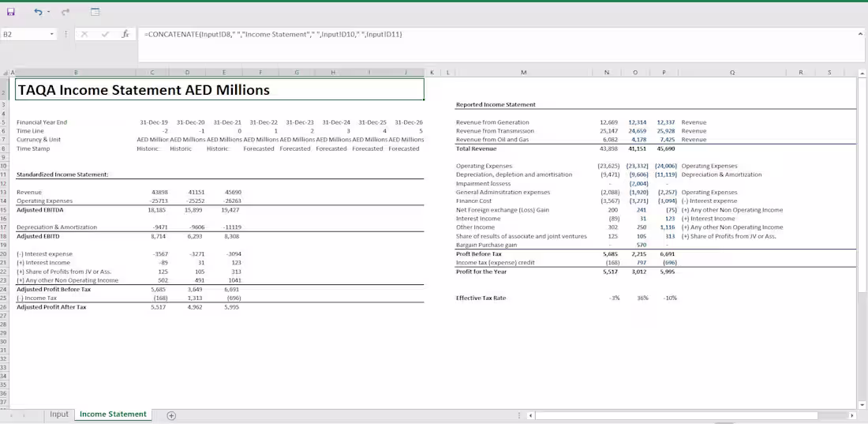
Task: Select the 31-Dec-19 date cell
Action: coord(154,122)
